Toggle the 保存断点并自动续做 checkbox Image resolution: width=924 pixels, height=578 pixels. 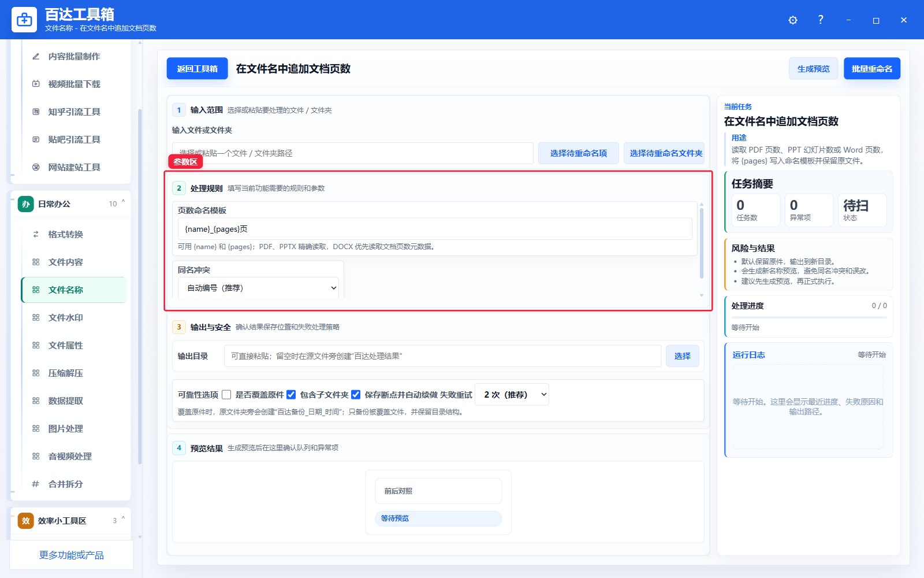click(356, 395)
